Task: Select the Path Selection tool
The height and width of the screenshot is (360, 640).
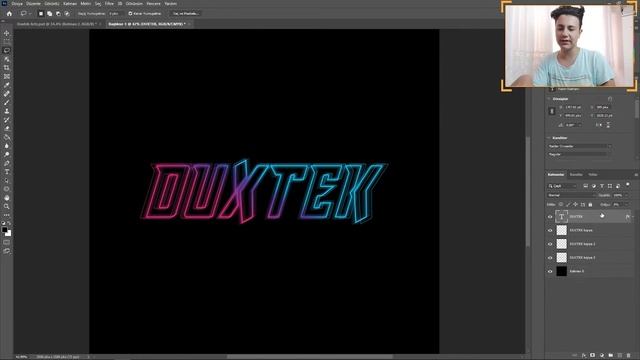Action: (x=7, y=180)
